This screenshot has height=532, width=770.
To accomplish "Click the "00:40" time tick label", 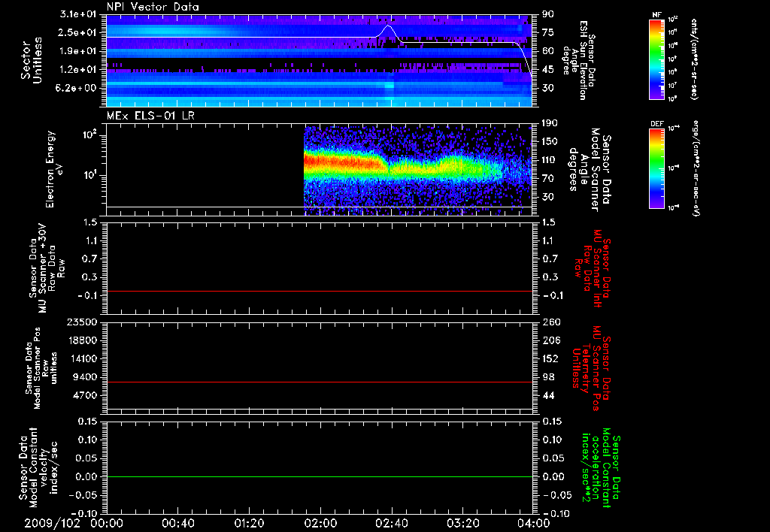I will coord(177,523).
